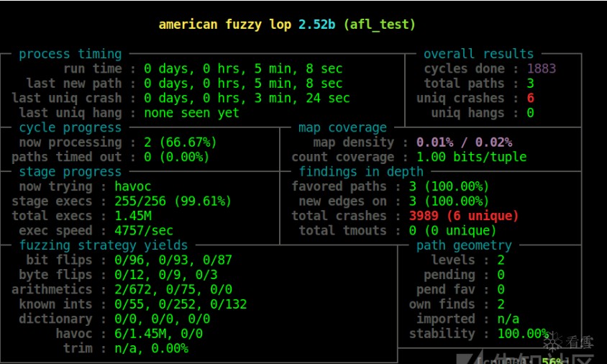Select the 'stage progress' section header
This screenshot has height=364, width=607.
coord(70,171)
